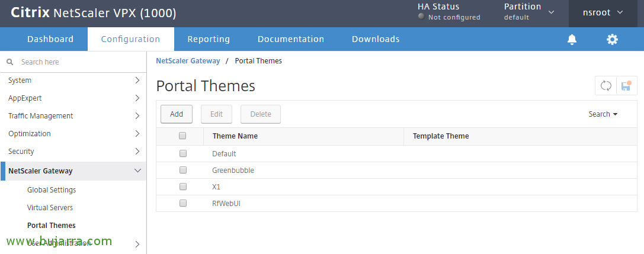This screenshot has width=644, height=254.
Task: Open the settings gear icon
Action: [612, 40]
